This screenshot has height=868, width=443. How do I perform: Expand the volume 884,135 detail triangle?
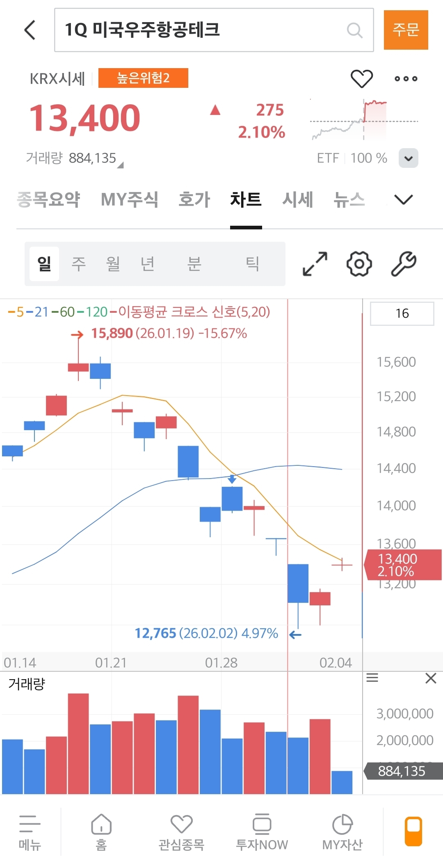click(x=120, y=165)
